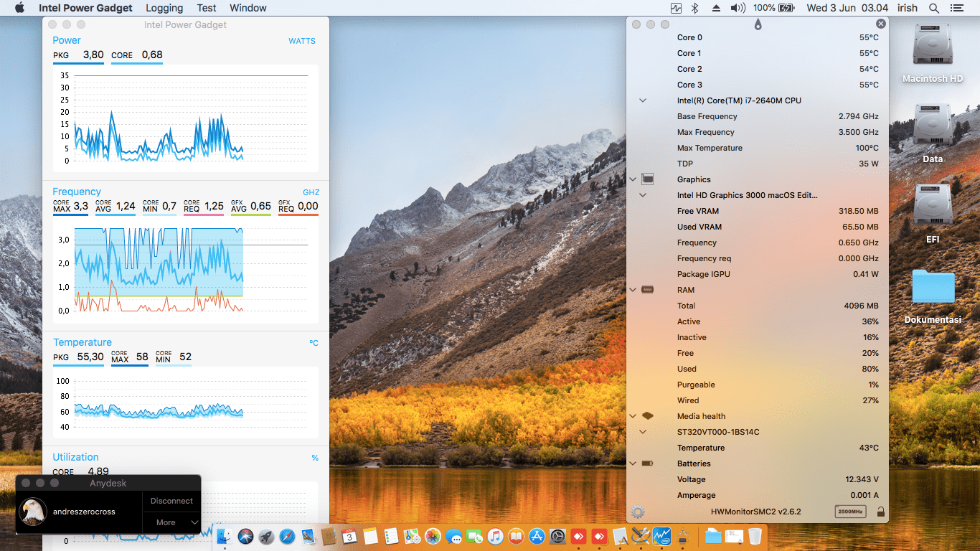Image resolution: width=980 pixels, height=551 pixels.
Task: Click Disconnect in the AnyDesk window
Action: (x=172, y=501)
